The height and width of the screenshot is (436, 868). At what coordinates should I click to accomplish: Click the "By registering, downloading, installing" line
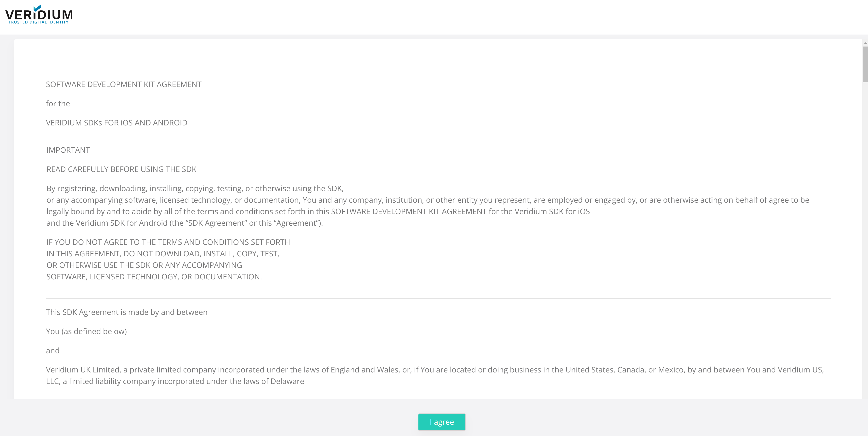pos(195,189)
